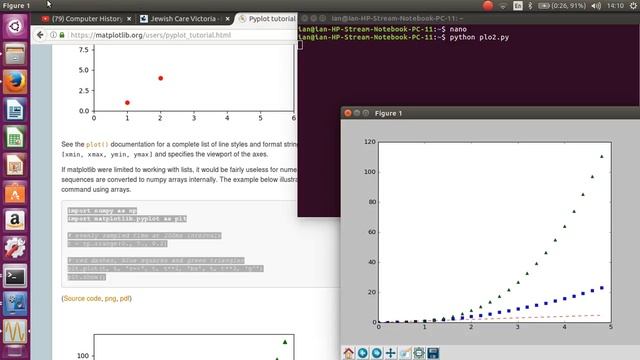Click Firefox back navigation button
The width and height of the screenshot is (640, 360).
(40, 35)
